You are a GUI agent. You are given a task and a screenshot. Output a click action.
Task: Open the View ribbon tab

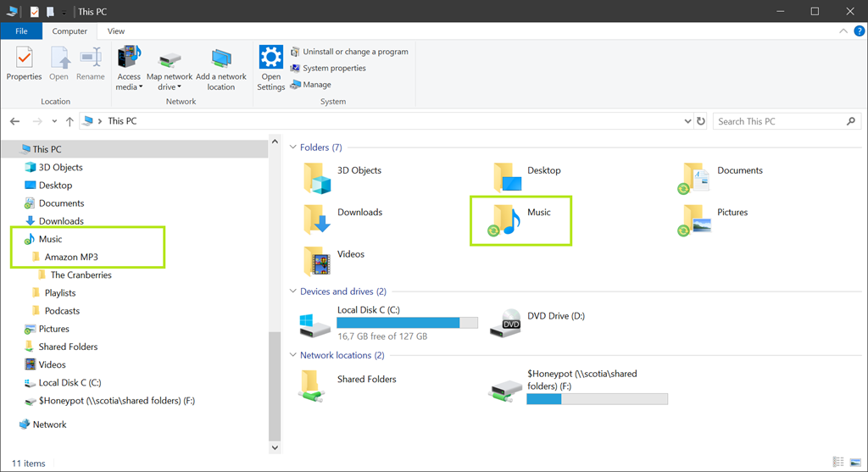click(x=116, y=31)
